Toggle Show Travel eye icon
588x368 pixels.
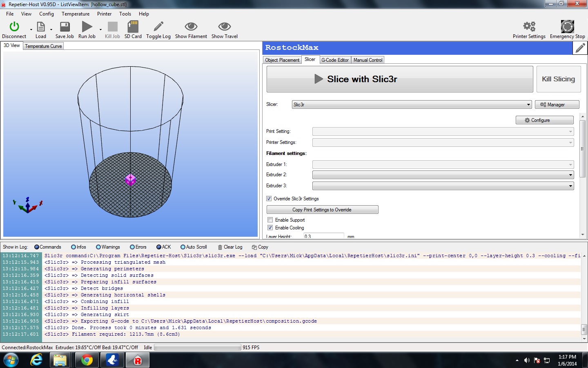(x=224, y=27)
